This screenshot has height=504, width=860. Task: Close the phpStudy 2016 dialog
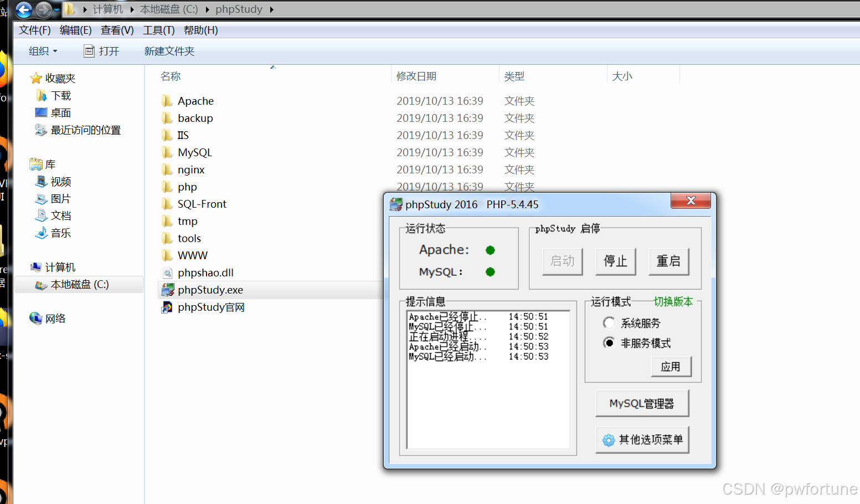[x=691, y=200]
